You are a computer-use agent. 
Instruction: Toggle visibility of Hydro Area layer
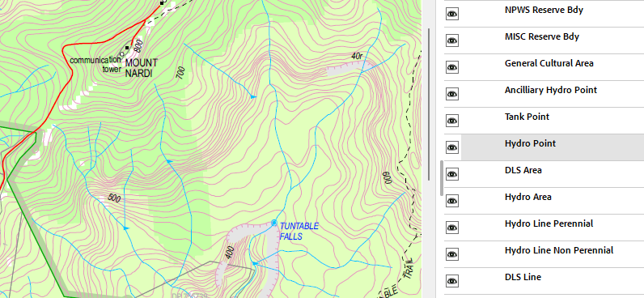tap(451, 201)
